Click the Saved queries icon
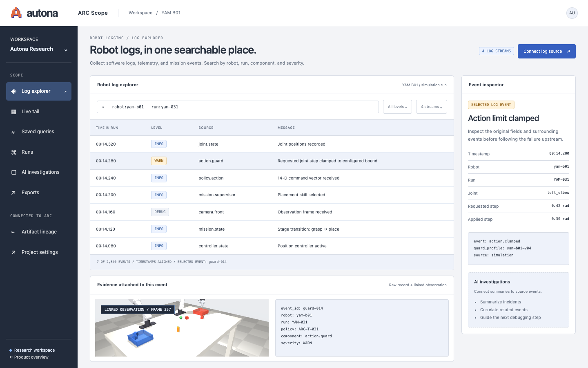 pos(13,132)
